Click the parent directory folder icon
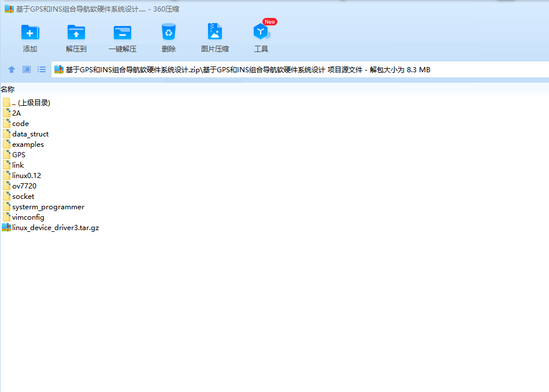The image size is (549, 392). (x=6, y=102)
